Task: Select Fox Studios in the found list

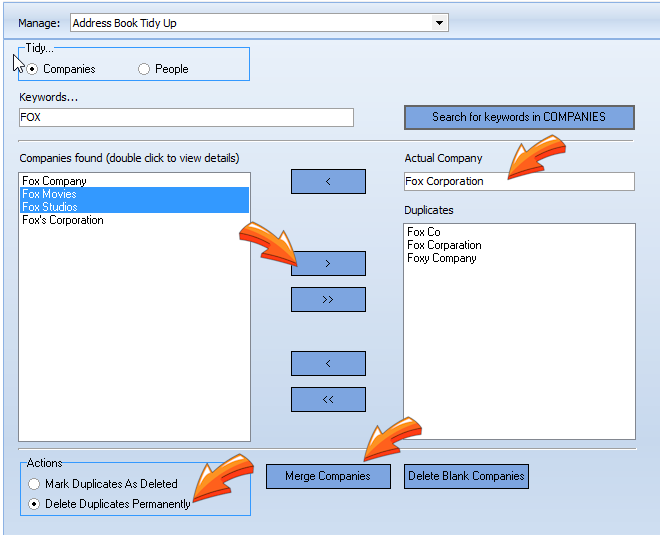Action: point(49,207)
